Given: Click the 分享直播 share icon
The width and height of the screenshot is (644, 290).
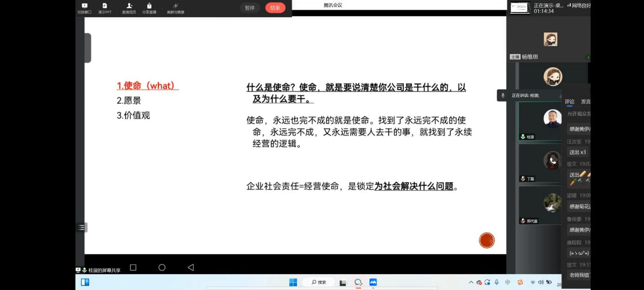Looking at the screenshot, I should pos(149,8).
